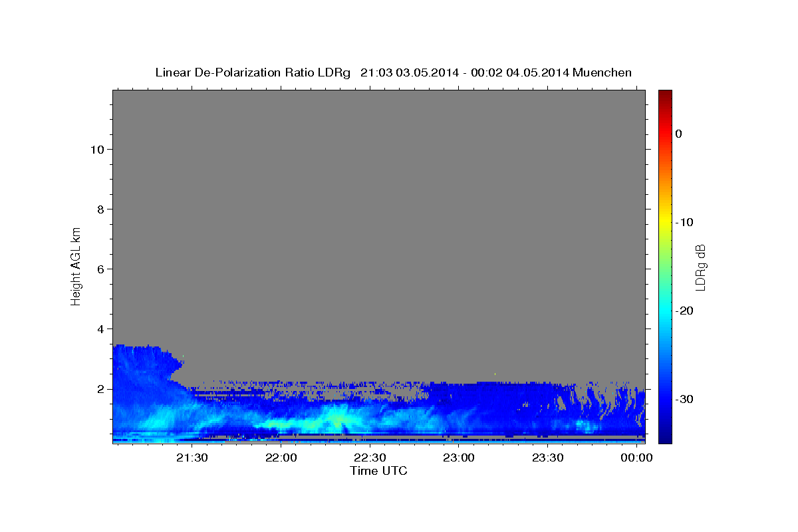
Task: Click the height tick label 8
Action: coord(100,209)
